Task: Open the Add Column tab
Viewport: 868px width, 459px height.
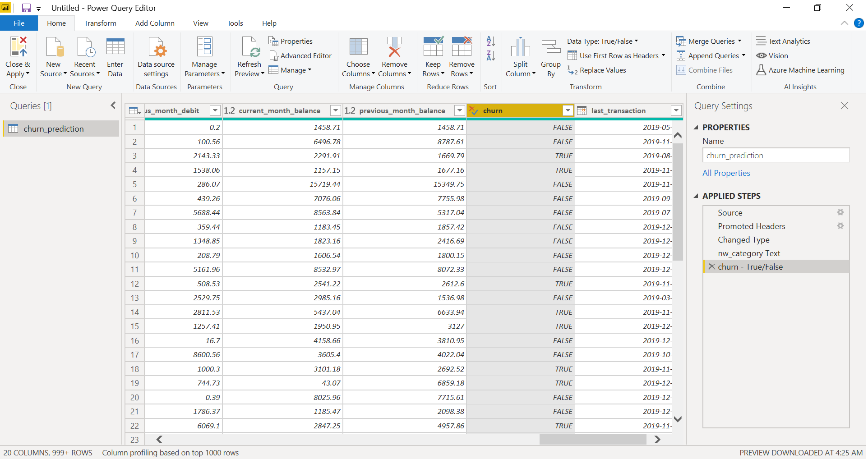Action: click(x=155, y=23)
